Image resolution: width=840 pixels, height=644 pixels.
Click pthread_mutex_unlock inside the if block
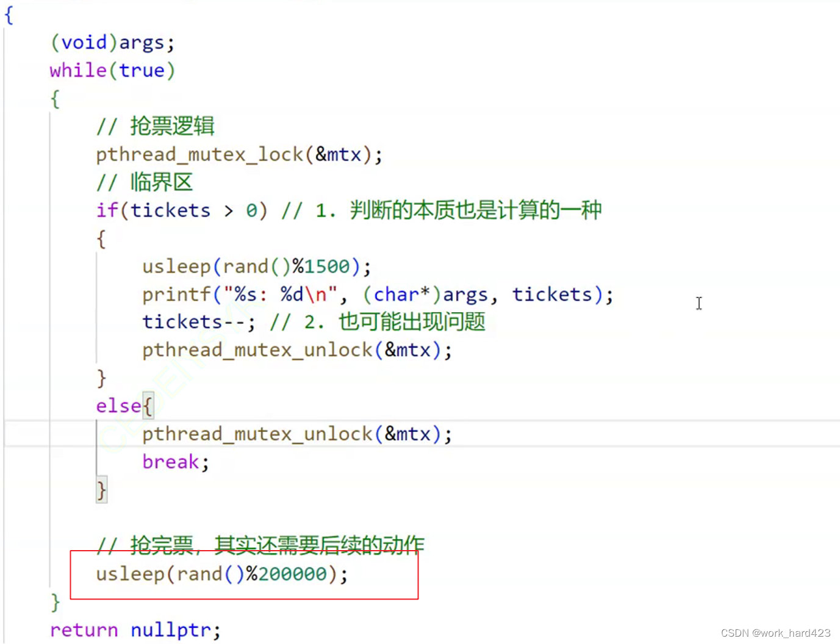pyautogui.click(x=297, y=350)
